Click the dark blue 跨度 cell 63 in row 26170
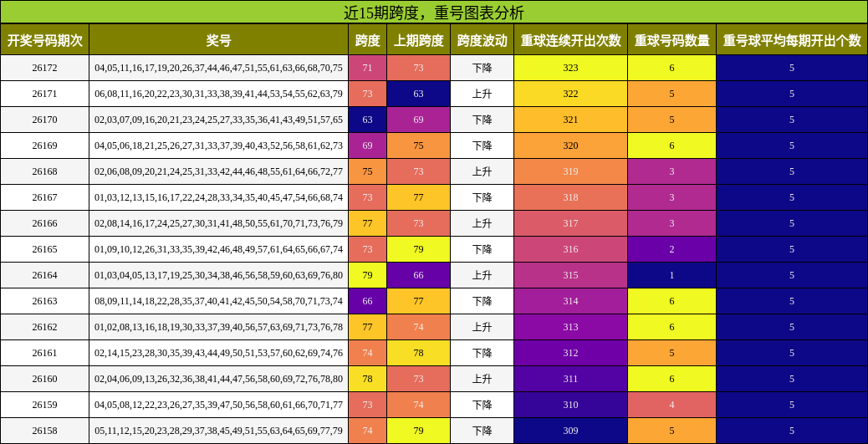868x444 pixels. click(x=368, y=120)
